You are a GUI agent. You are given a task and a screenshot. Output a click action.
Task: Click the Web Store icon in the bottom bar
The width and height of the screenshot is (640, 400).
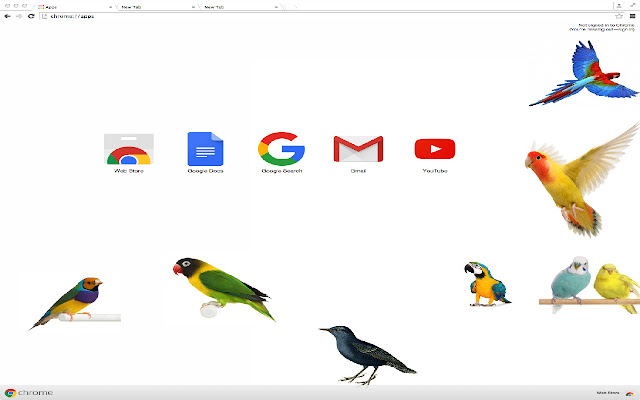point(630,393)
